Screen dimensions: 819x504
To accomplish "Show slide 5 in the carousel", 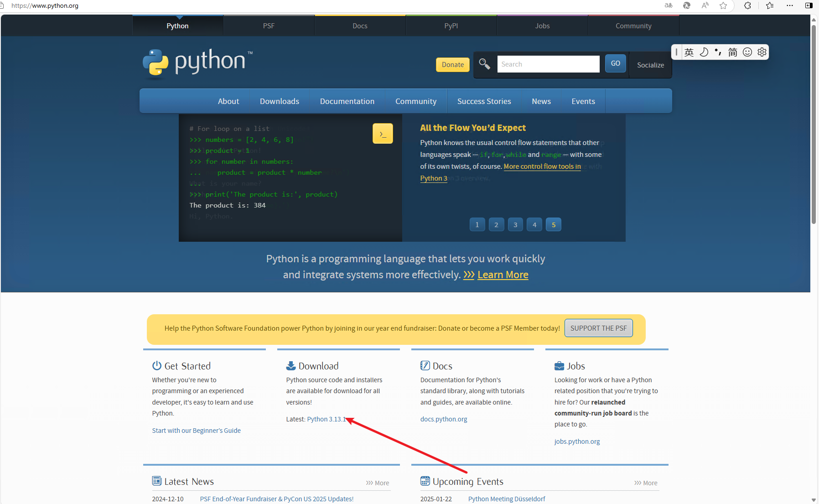I will tap(554, 224).
